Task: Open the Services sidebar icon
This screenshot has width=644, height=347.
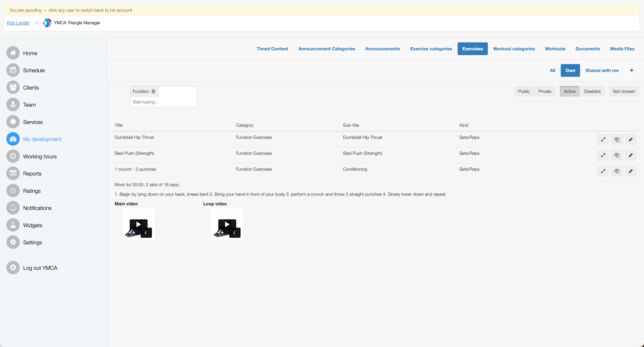Action: click(x=13, y=122)
